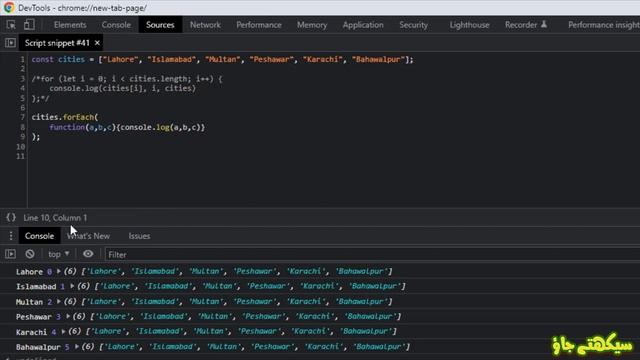Expand the array logged beside Peshawar 3
This screenshot has width=640, height=360.
pyautogui.click(x=68, y=316)
